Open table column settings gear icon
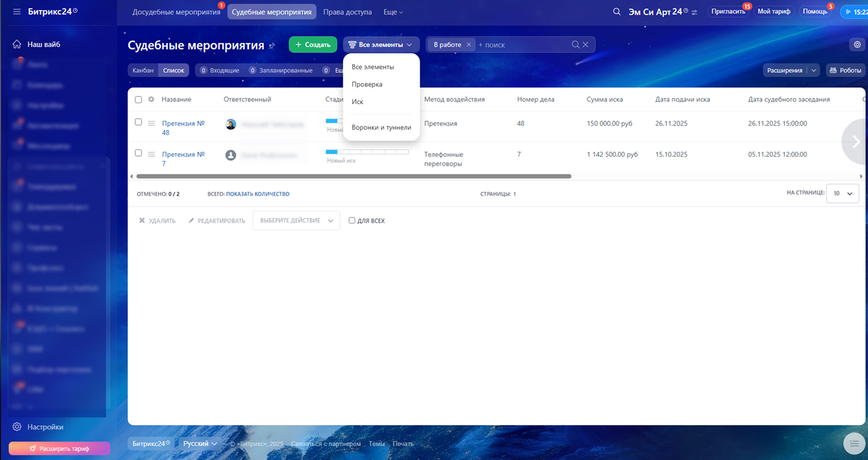The image size is (868, 460). tap(151, 99)
